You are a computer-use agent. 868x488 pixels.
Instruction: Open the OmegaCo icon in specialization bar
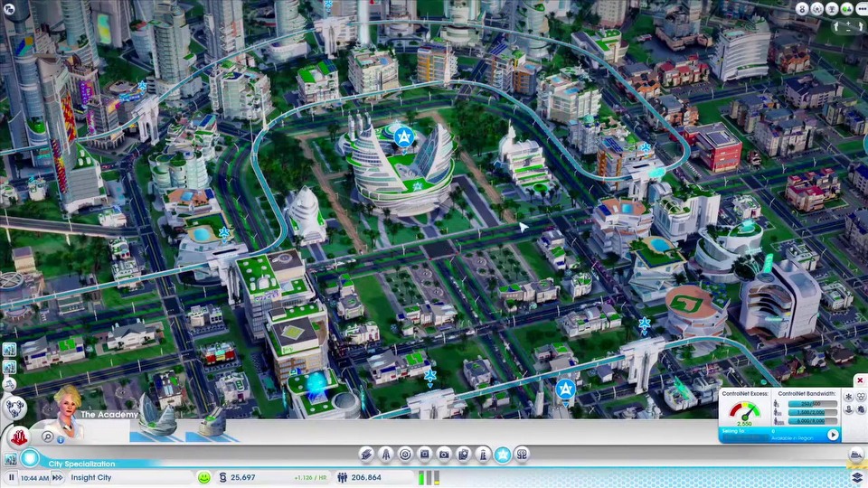point(522,455)
